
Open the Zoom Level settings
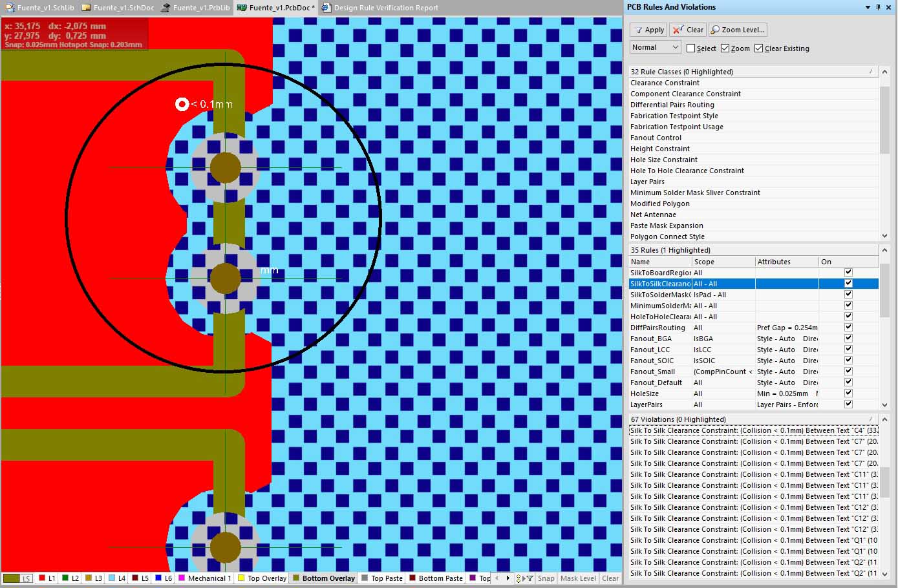[738, 30]
